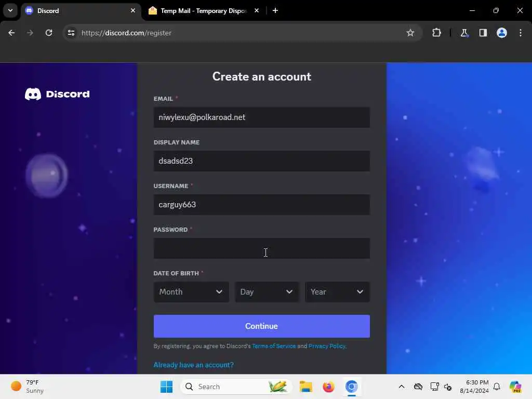
Task: Open the Privacy Policy link
Action: pyautogui.click(x=327, y=346)
